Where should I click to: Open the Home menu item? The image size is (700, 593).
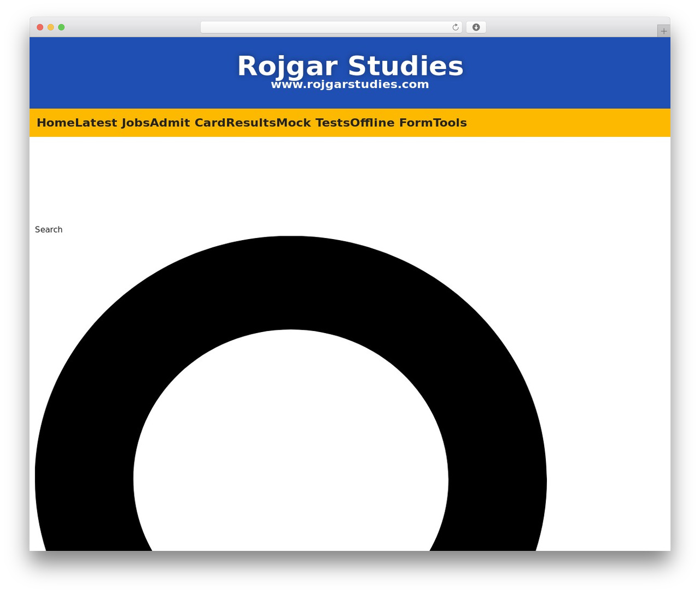point(56,123)
